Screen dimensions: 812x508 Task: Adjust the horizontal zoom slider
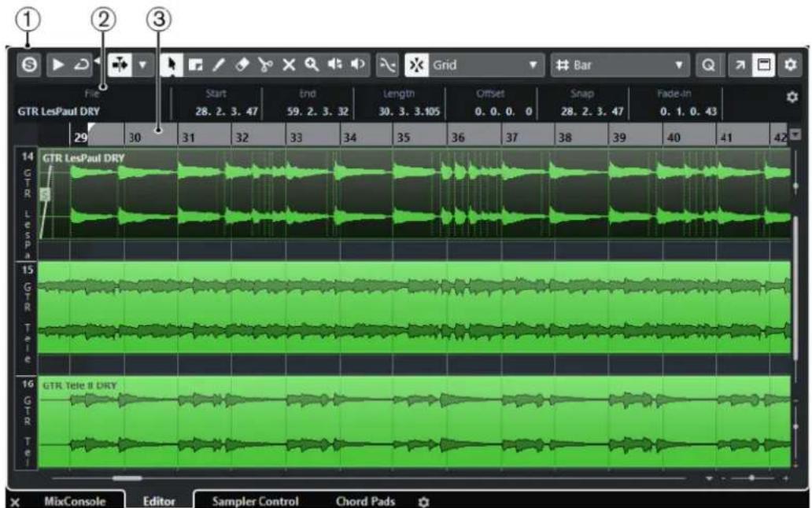tap(754, 479)
